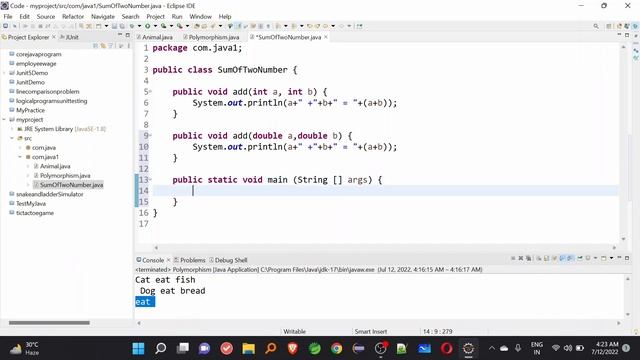Click the Clear Console icon
This screenshot has height=360, width=640.
tap(539, 258)
